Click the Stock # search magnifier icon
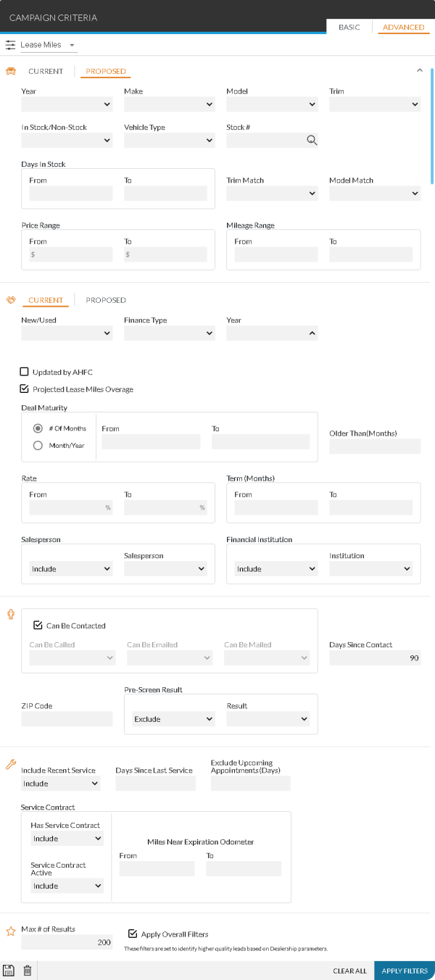Viewport: 435px width, 980px height. [312, 141]
